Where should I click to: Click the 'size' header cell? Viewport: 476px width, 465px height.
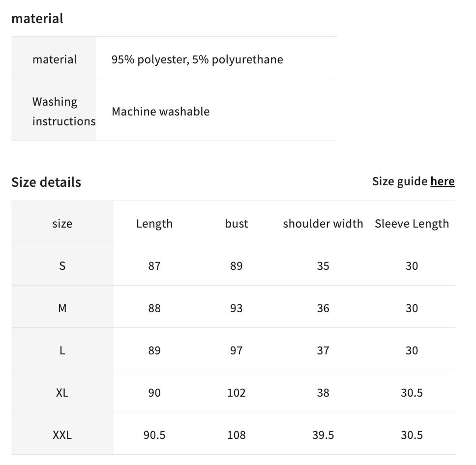pyautogui.click(x=62, y=224)
